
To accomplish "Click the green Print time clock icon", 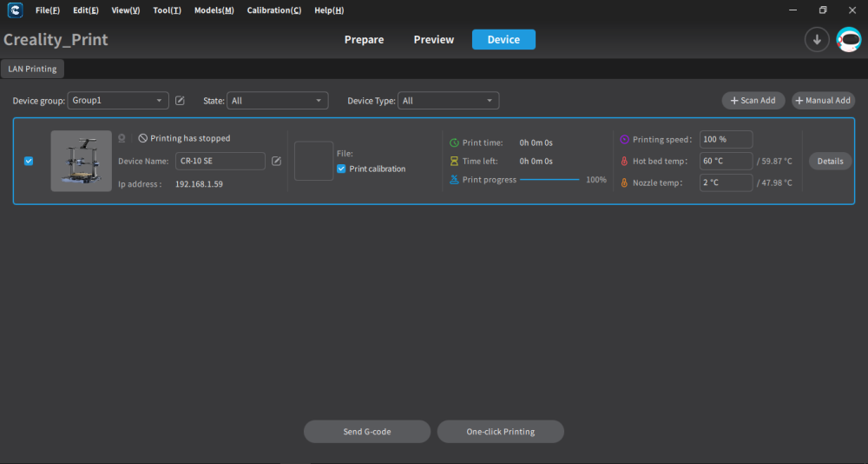I will (454, 143).
